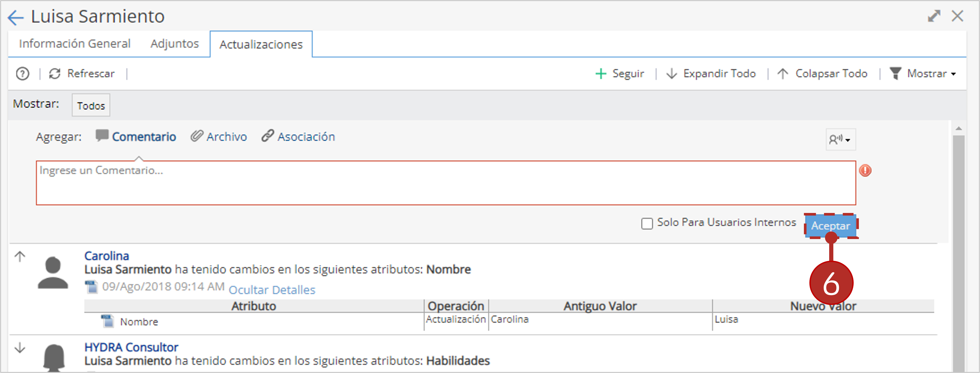Follow updates with Seguir
980x373 pixels.
point(619,74)
